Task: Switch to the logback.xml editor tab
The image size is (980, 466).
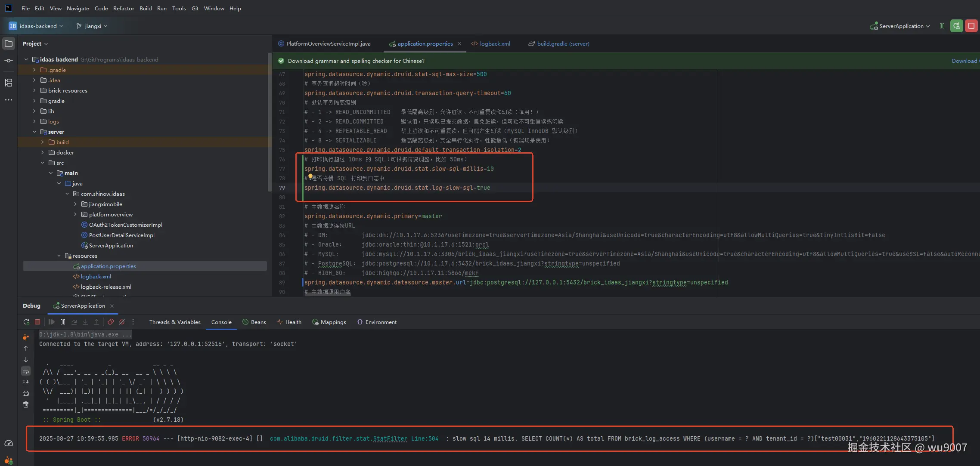Action: click(x=494, y=43)
